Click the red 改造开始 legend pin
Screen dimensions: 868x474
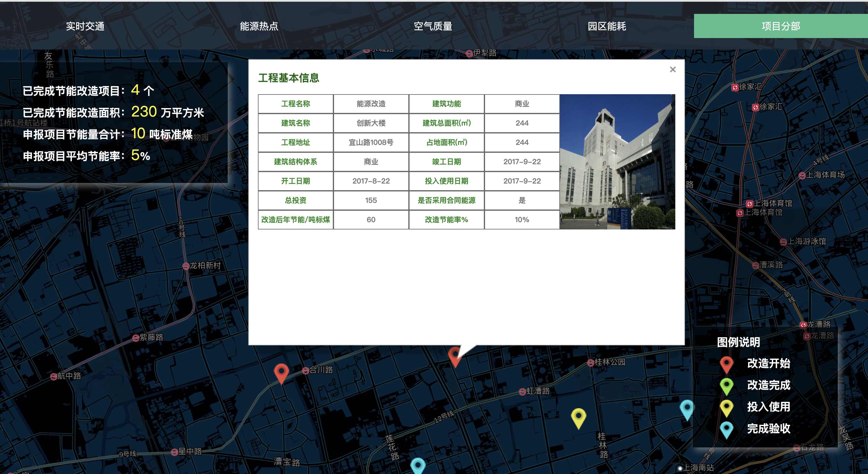point(726,364)
